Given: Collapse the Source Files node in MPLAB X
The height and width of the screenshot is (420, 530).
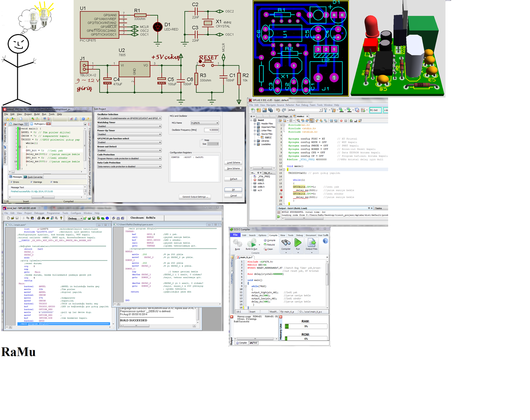Looking at the screenshot, I should pyautogui.click(x=255, y=134).
